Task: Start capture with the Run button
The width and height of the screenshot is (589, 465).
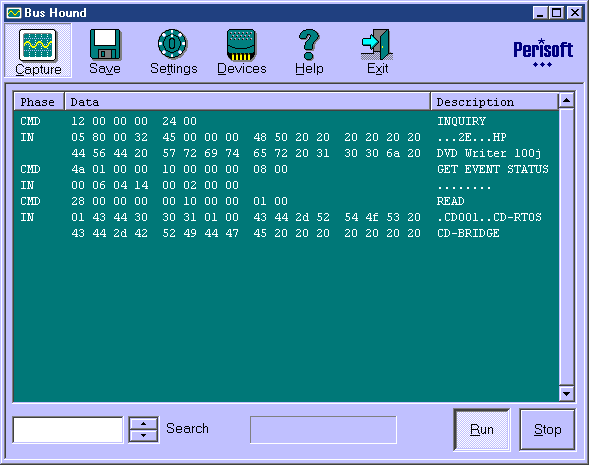Action: click(x=482, y=429)
